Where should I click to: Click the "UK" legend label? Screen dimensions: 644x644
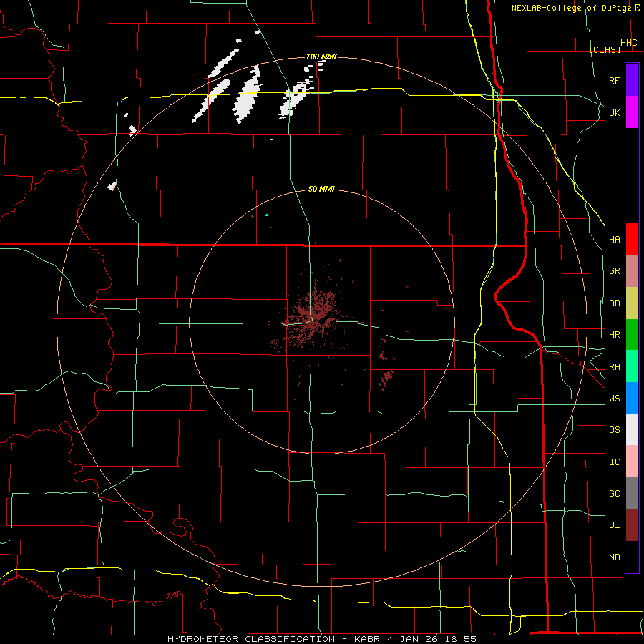click(x=614, y=112)
